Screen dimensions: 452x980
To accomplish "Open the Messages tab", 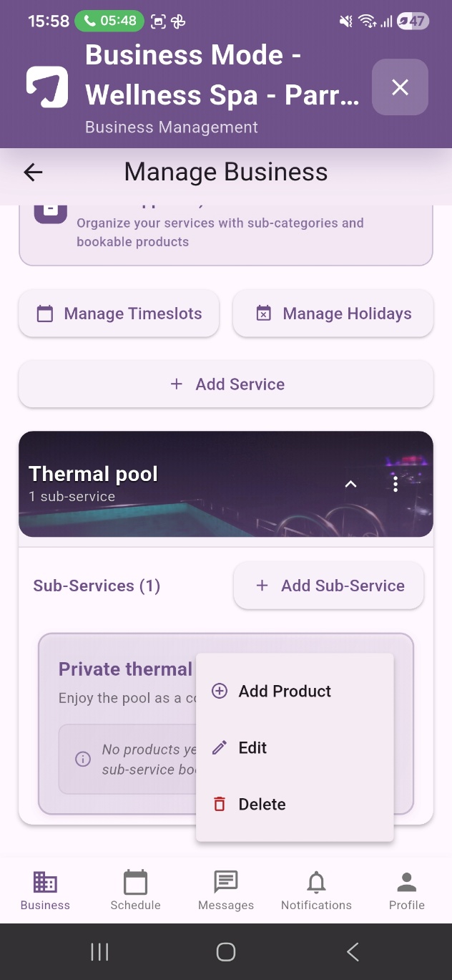I will [226, 890].
